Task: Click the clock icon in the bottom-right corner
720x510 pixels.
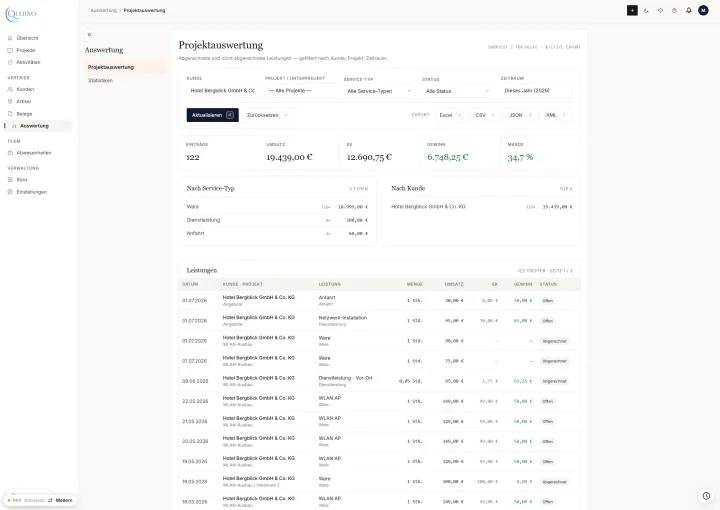Action: 706,496
